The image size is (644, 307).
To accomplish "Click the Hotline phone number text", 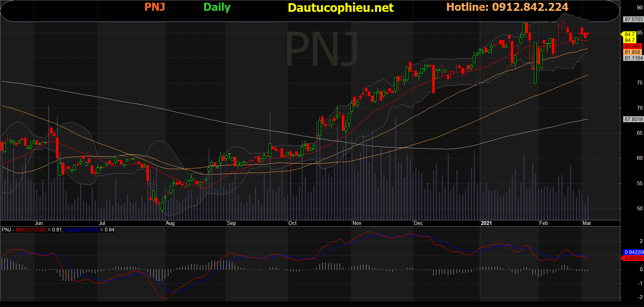I will (507, 7).
